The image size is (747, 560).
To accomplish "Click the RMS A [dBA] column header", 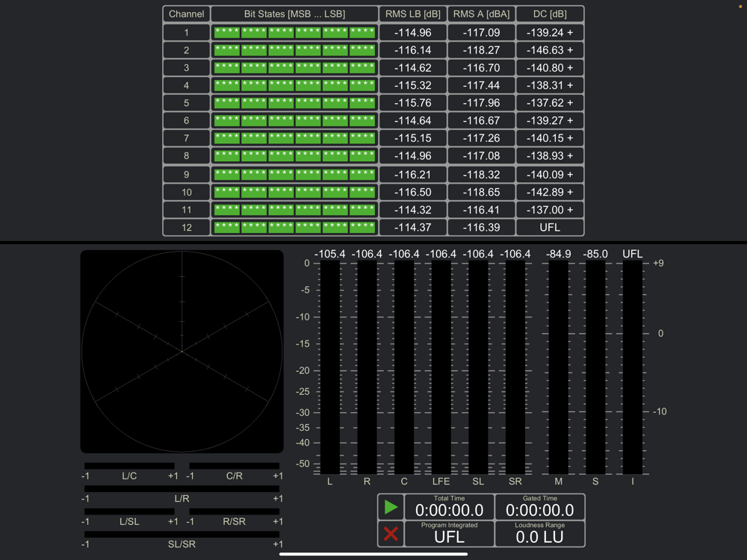I will click(481, 14).
